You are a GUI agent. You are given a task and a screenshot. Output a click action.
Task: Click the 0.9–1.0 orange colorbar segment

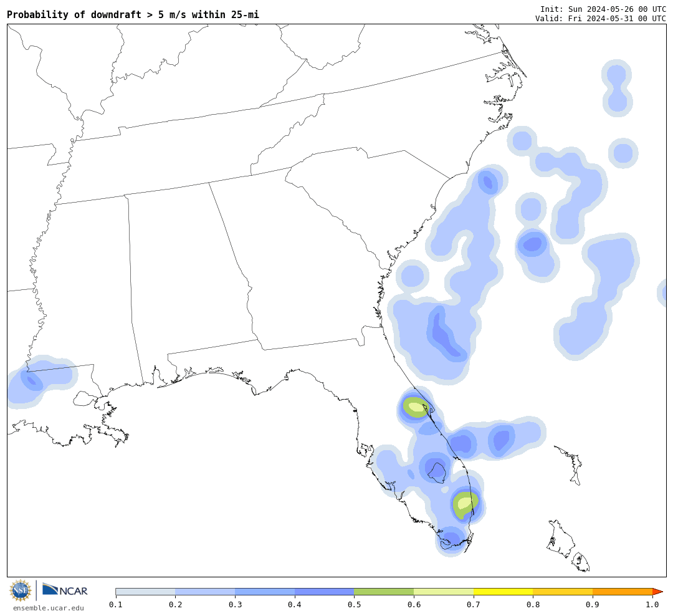click(x=623, y=592)
